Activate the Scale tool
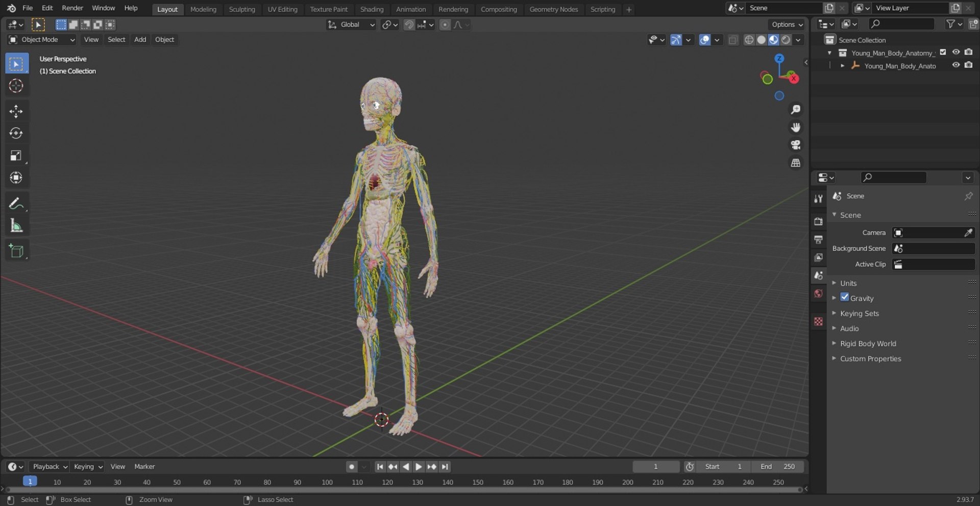 click(x=16, y=156)
